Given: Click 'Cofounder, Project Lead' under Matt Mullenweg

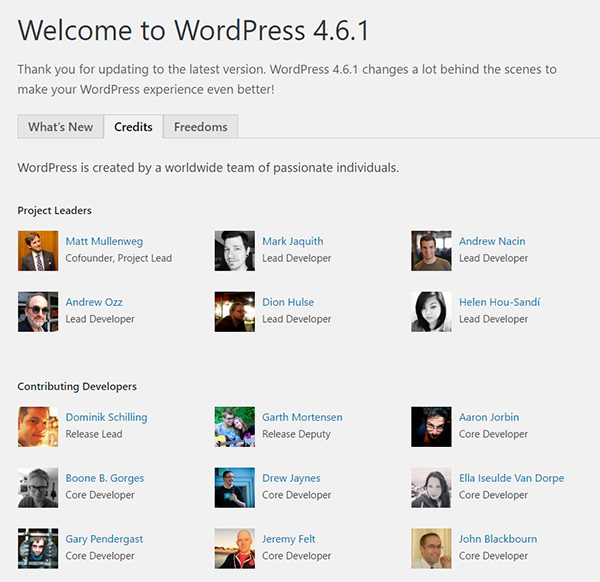Looking at the screenshot, I should point(119,258).
